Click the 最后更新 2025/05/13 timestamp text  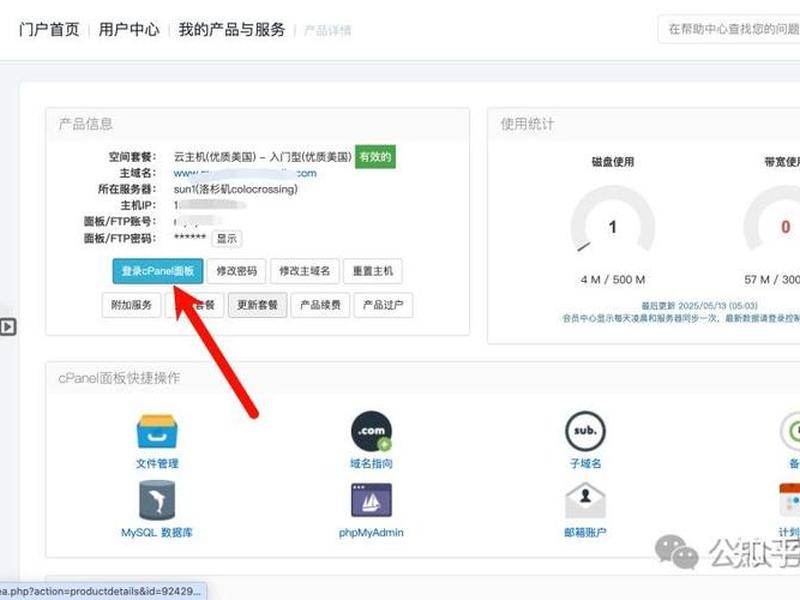coord(699,306)
